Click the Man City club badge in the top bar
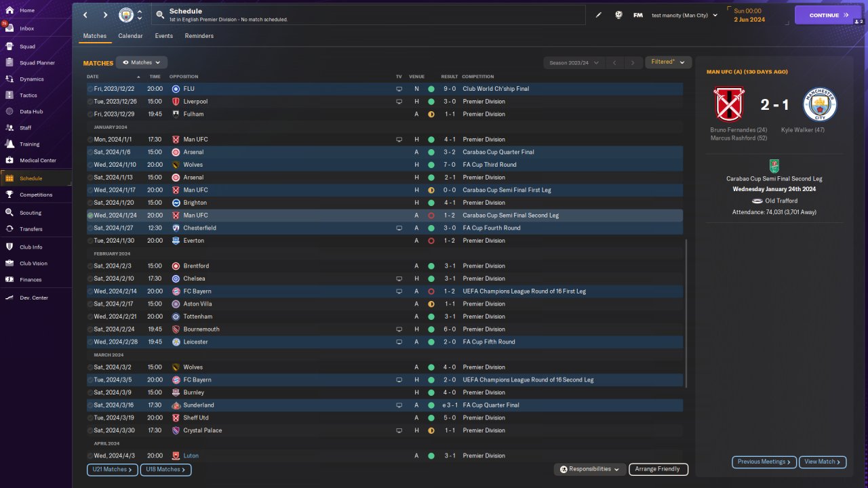 pos(126,15)
